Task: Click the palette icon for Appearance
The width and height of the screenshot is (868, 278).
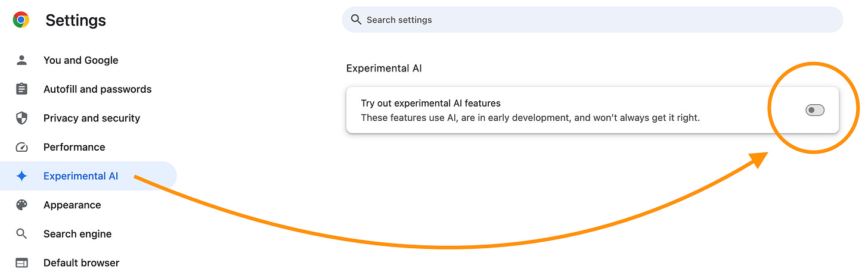Action: pyautogui.click(x=21, y=205)
